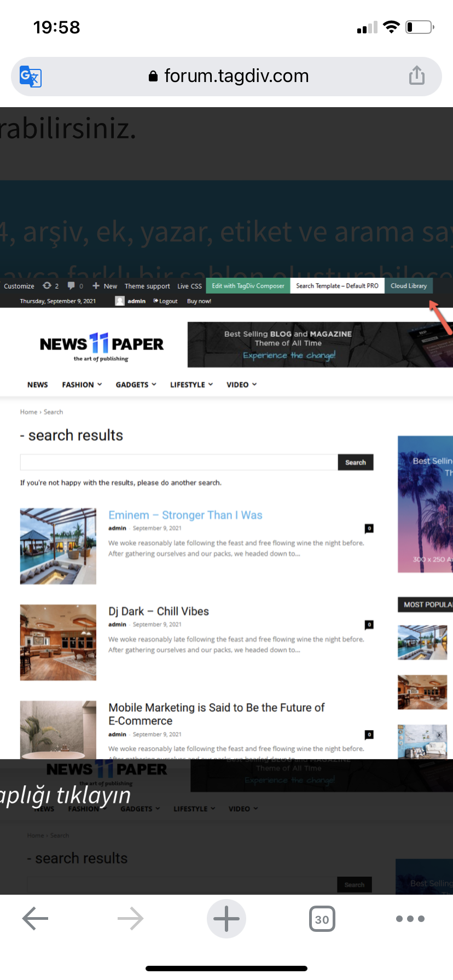Open the NEWS menu item

(x=38, y=385)
